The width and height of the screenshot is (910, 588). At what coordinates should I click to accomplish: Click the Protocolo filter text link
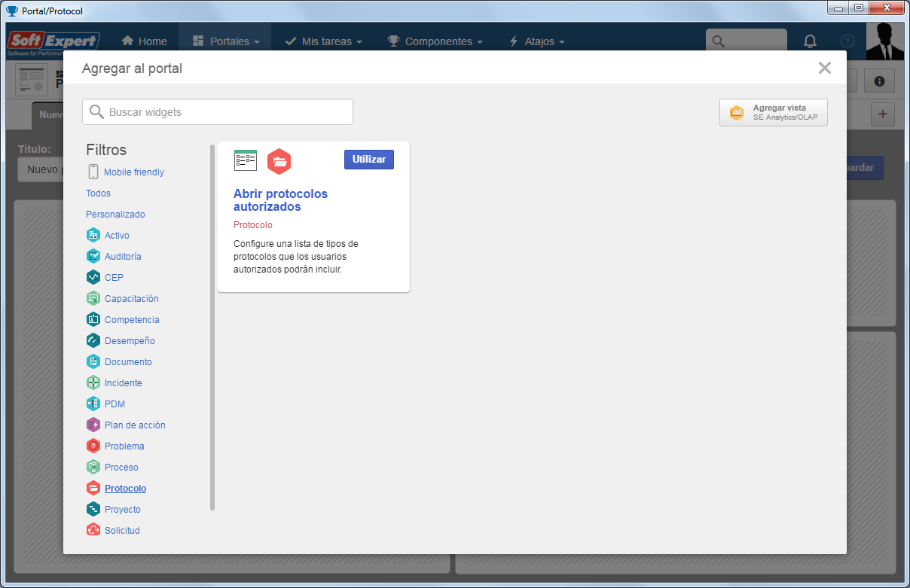point(125,489)
